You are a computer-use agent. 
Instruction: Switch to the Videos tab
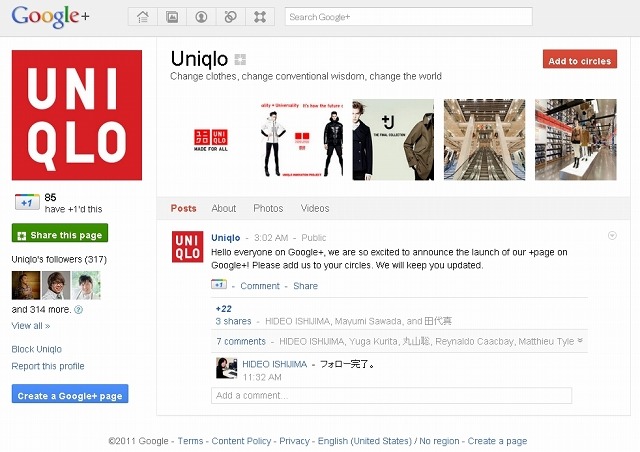click(315, 208)
